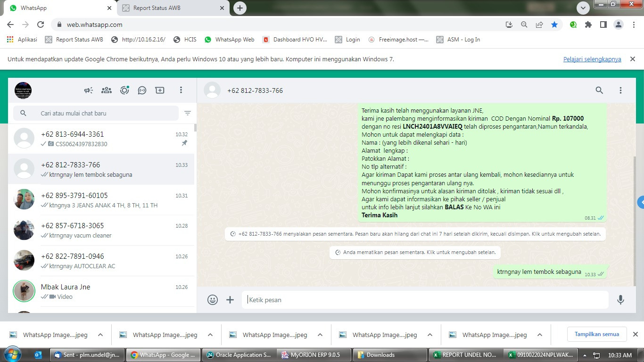Open chat with +62 857-6718-3065
This screenshot has width=644, height=362.
click(101, 230)
